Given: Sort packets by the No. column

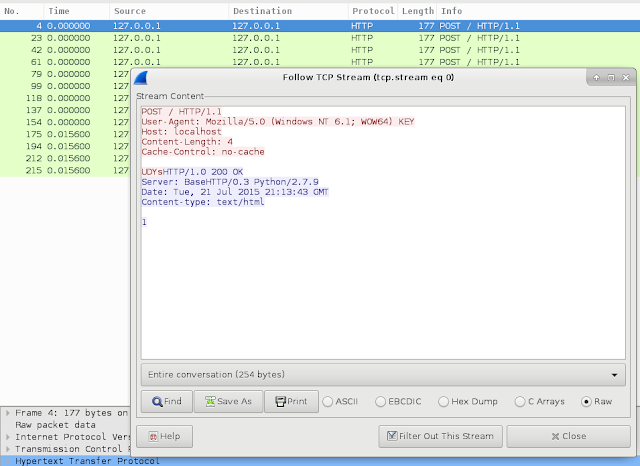Looking at the screenshot, I should [22, 11].
